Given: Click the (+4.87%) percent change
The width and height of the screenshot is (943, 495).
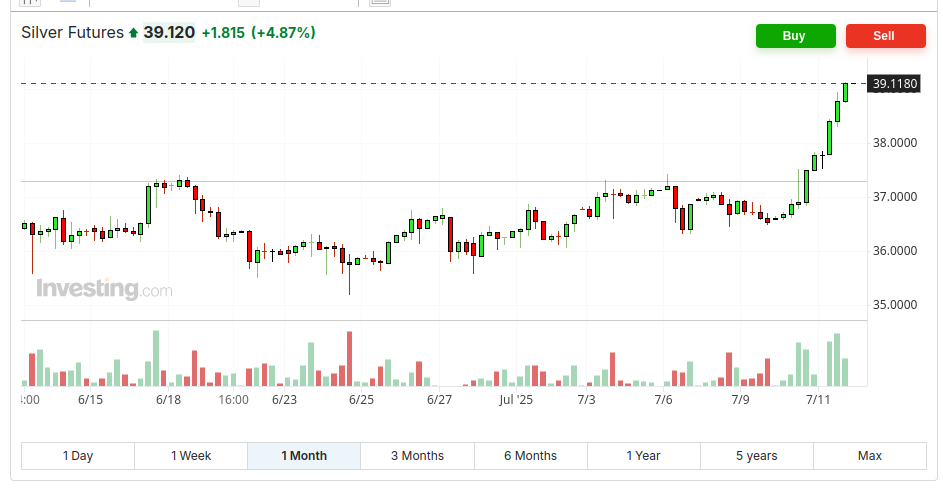Looking at the screenshot, I should click(283, 32).
